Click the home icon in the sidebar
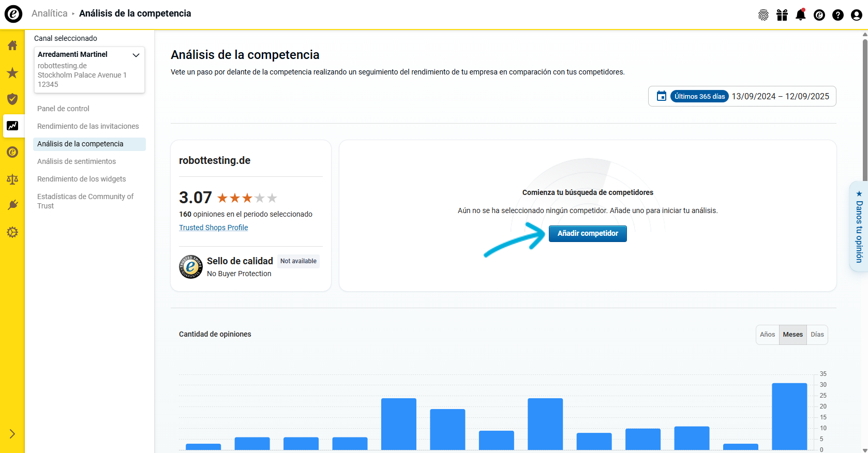The height and width of the screenshot is (453, 868). pos(12,46)
